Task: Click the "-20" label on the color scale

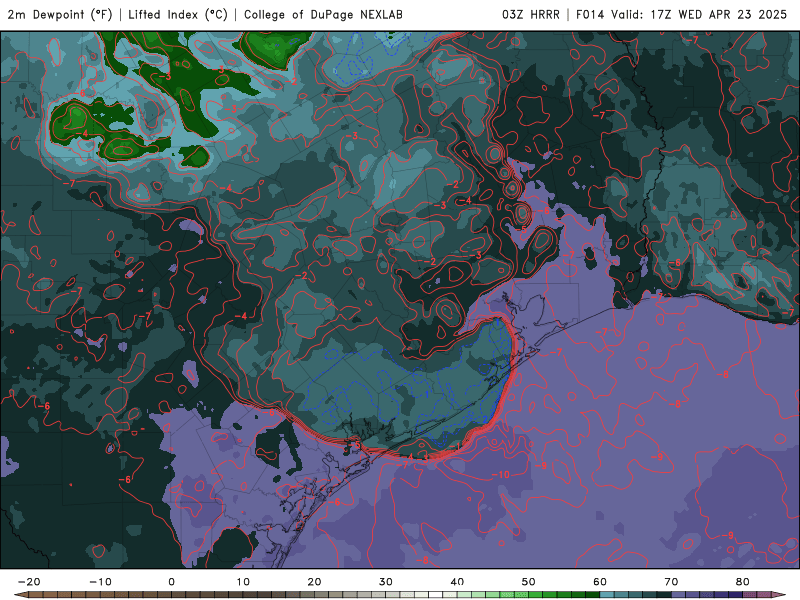Action: (x=29, y=582)
